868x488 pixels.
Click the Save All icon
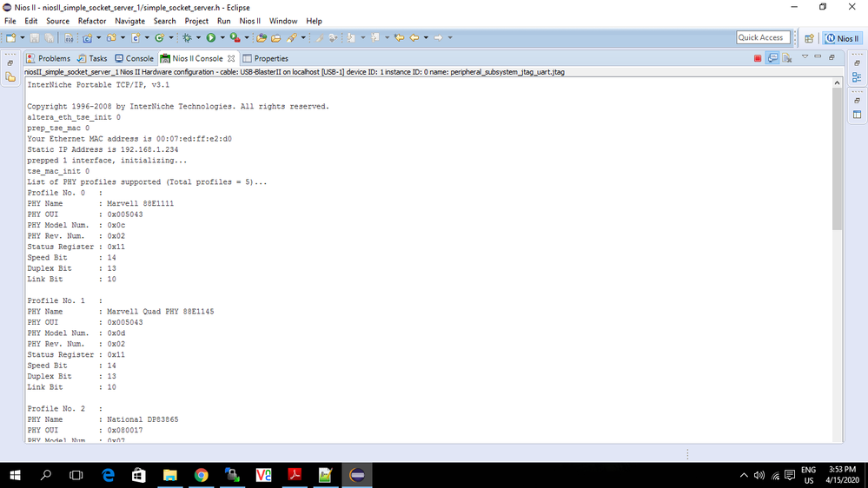(50, 37)
